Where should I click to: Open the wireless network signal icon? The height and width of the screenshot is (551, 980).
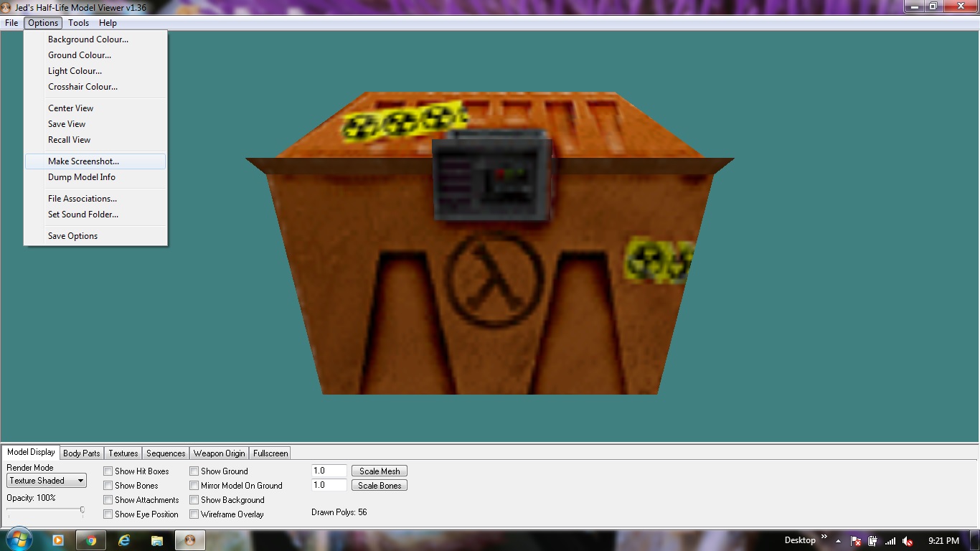tap(890, 541)
